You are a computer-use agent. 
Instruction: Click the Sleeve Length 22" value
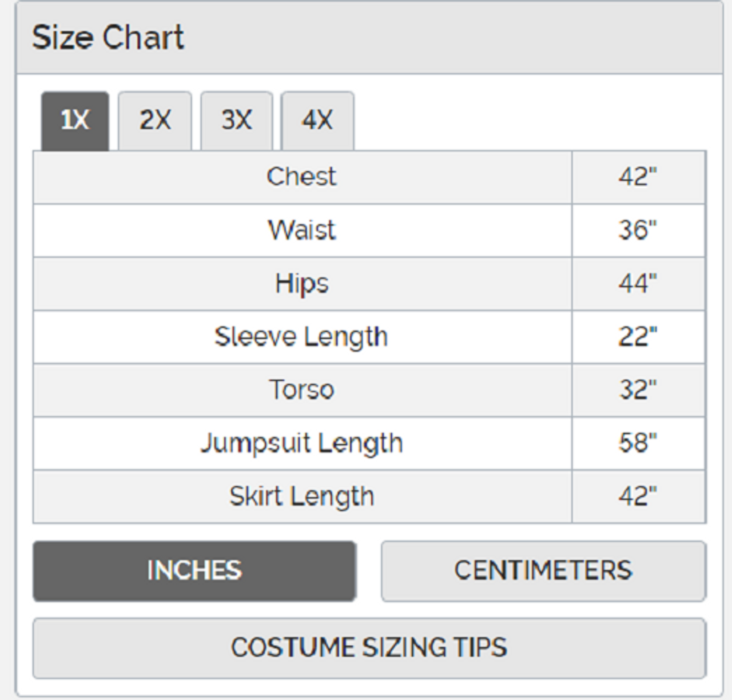click(x=638, y=337)
